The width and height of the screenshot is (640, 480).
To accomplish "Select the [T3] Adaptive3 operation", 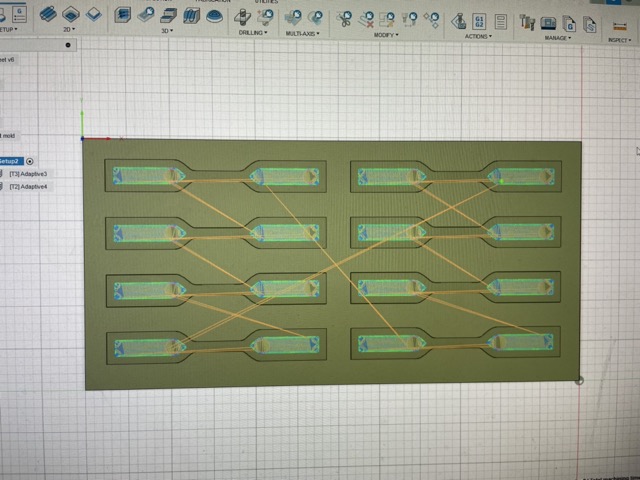I will pos(28,174).
